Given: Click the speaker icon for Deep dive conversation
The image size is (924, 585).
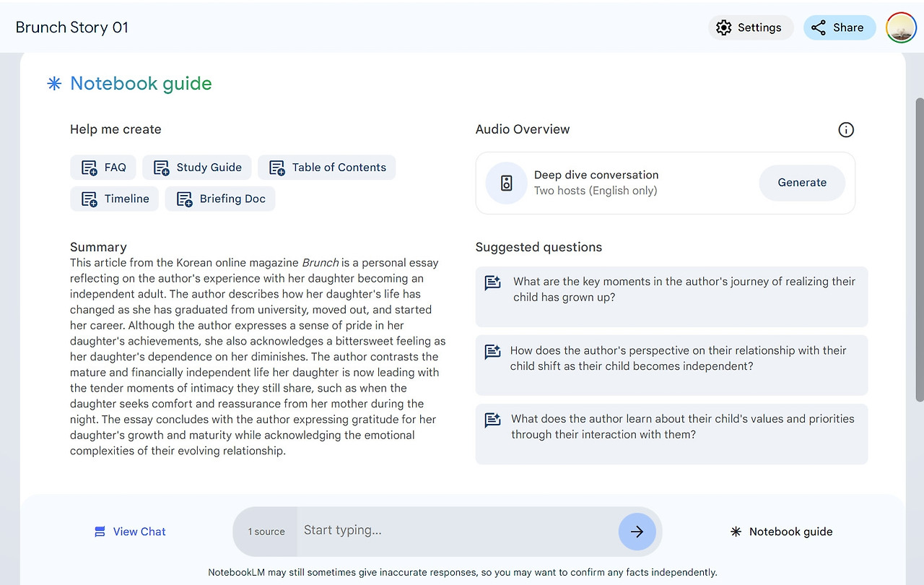Looking at the screenshot, I should tap(506, 183).
